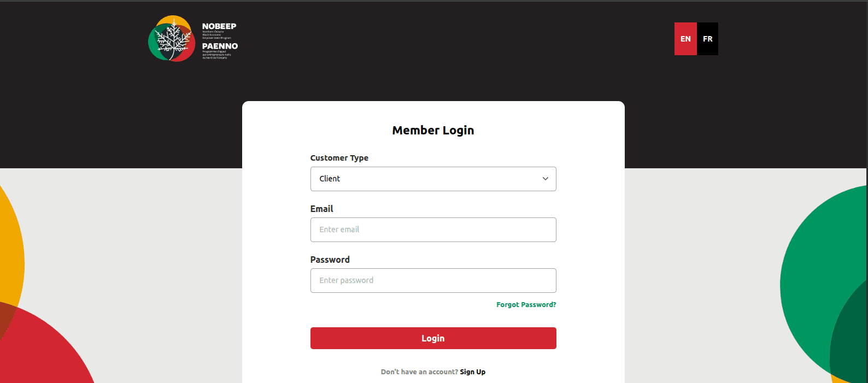Click the "Don't have an account?" text
The height and width of the screenshot is (383, 868).
pyautogui.click(x=419, y=372)
